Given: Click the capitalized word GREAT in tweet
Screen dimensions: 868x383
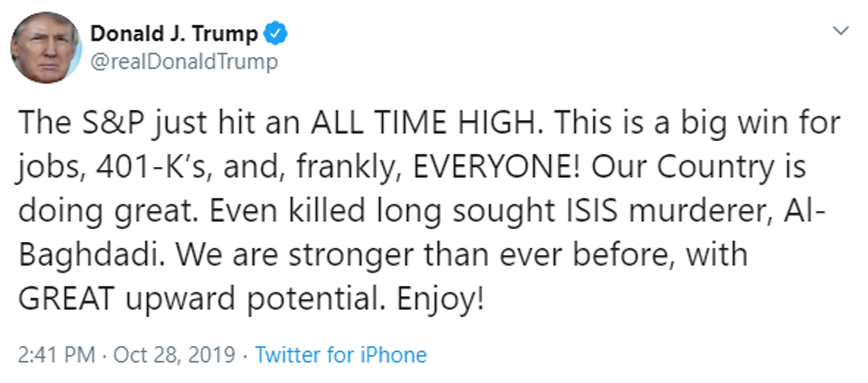Looking at the screenshot, I should click(x=66, y=299).
